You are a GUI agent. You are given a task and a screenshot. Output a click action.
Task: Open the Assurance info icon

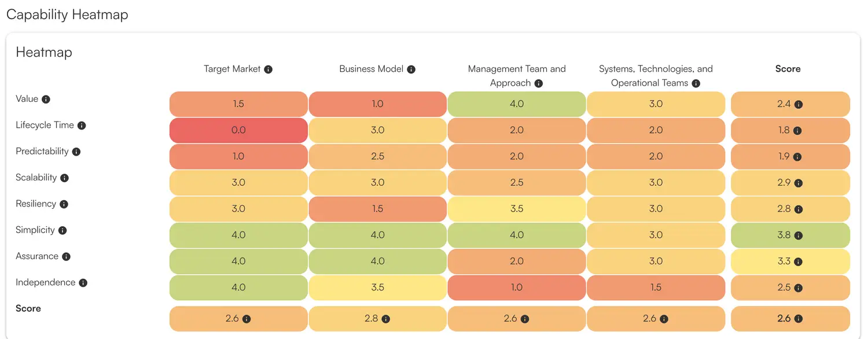click(67, 257)
